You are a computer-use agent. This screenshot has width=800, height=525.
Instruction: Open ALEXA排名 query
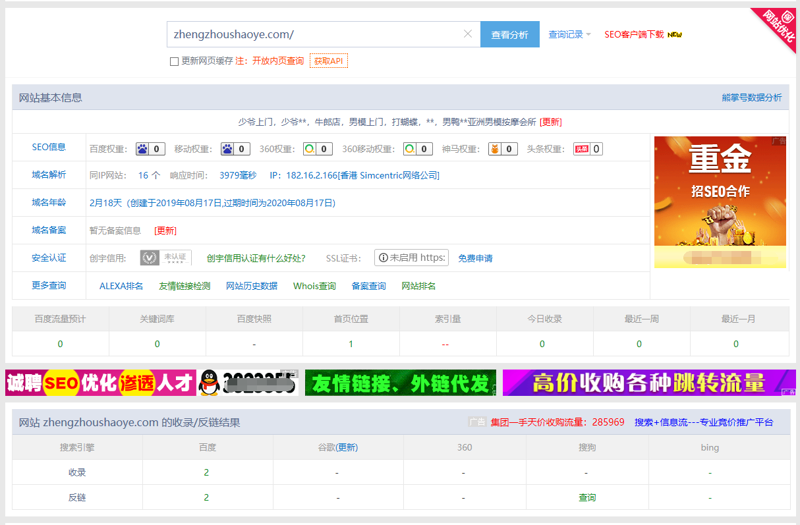tap(121, 286)
